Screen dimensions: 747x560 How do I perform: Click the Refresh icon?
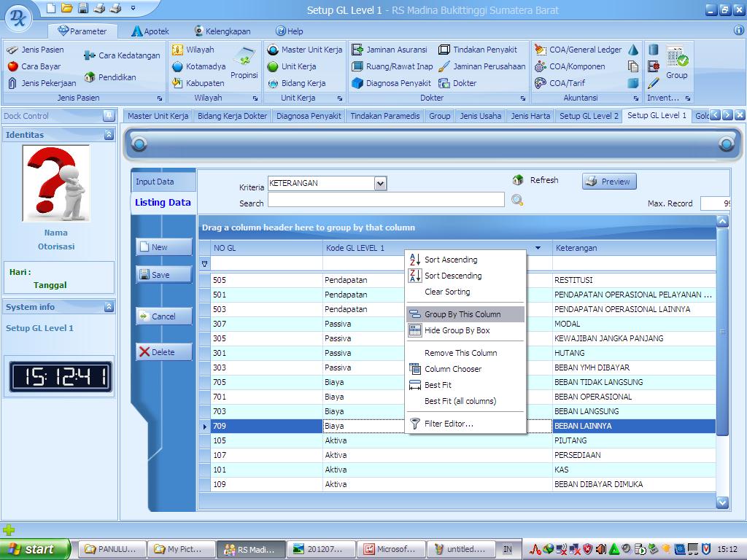(x=518, y=180)
